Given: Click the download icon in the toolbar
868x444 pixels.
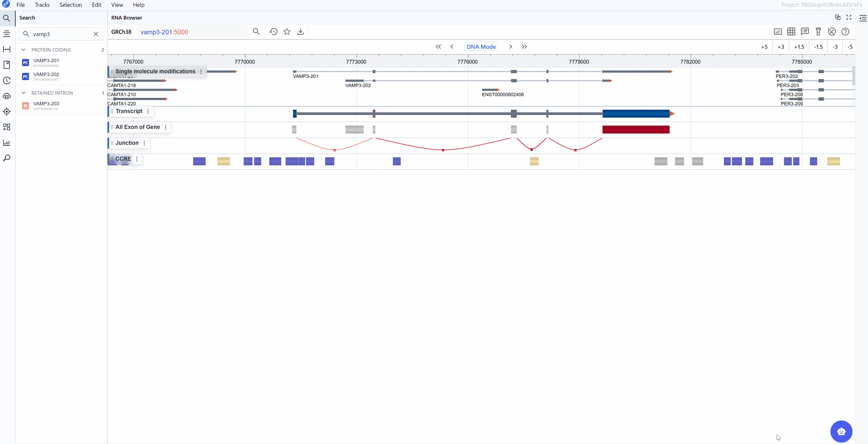Looking at the screenshot, I should coord(300,32).
